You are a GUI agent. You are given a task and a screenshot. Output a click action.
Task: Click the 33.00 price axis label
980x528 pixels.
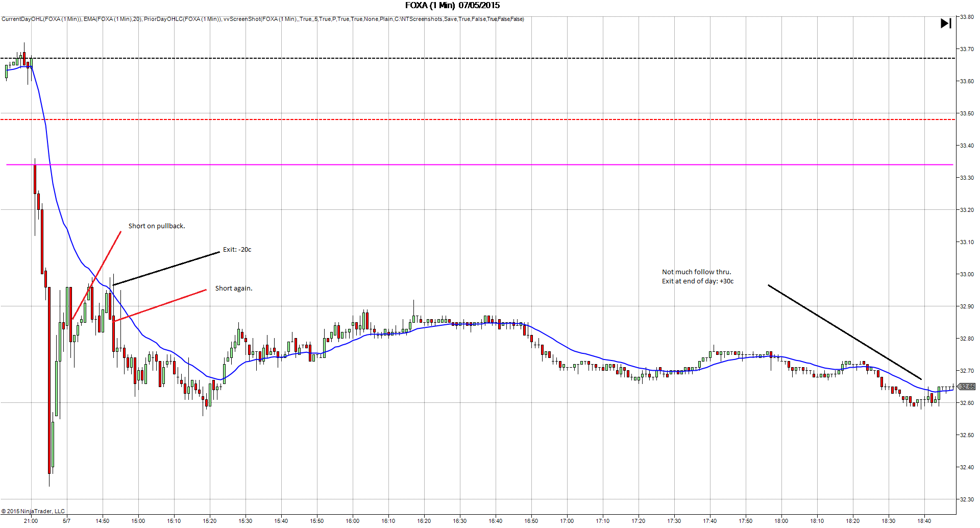point(967,274)
